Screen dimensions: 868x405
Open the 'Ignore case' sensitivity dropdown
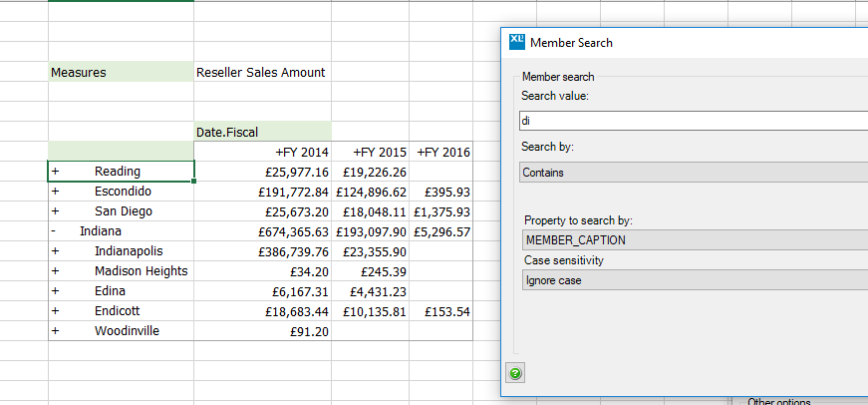(693, 280)
